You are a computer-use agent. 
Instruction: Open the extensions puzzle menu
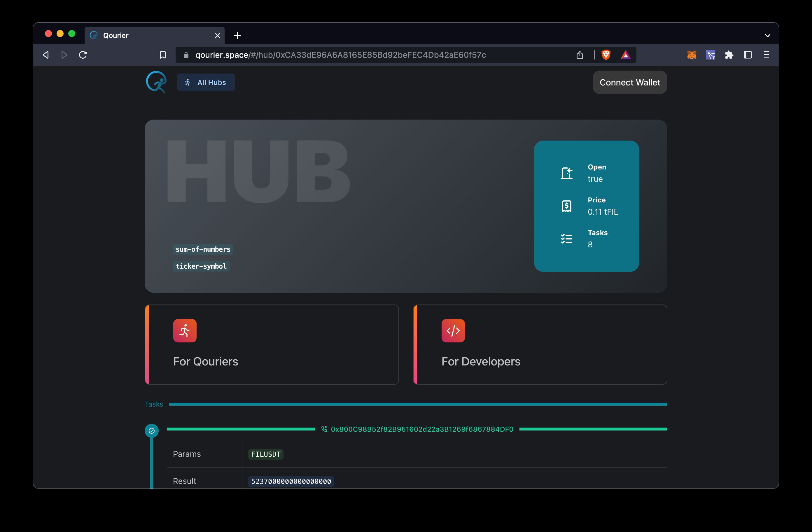[729, 55]
